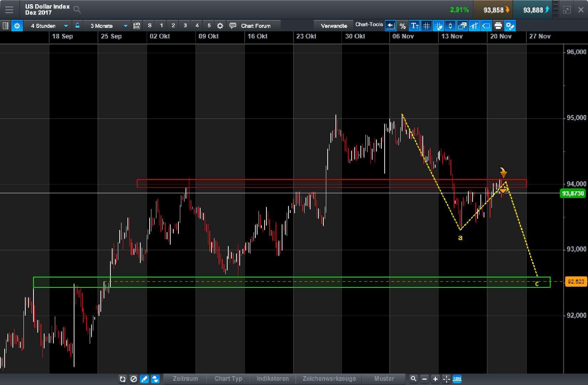This screenshot has height=385, width=588.
Task: Click the Verwandte button
Action: [x=334, y=26]
